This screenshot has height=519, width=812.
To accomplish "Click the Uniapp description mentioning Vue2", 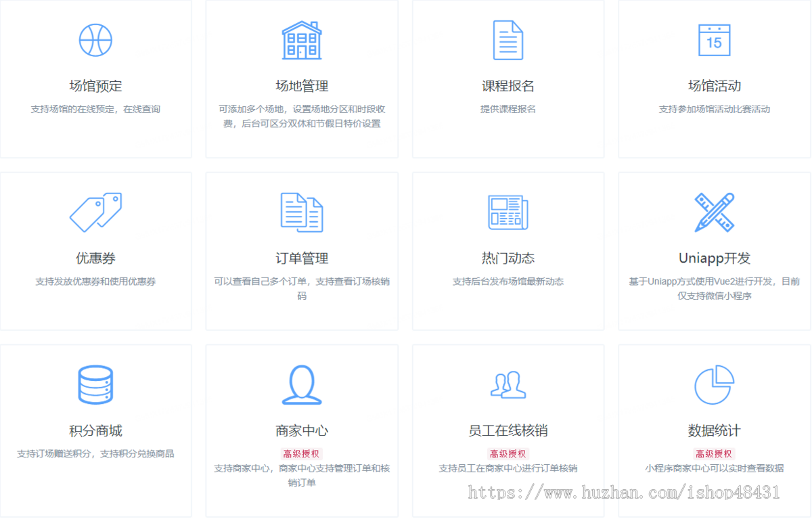I will (714, 289).
